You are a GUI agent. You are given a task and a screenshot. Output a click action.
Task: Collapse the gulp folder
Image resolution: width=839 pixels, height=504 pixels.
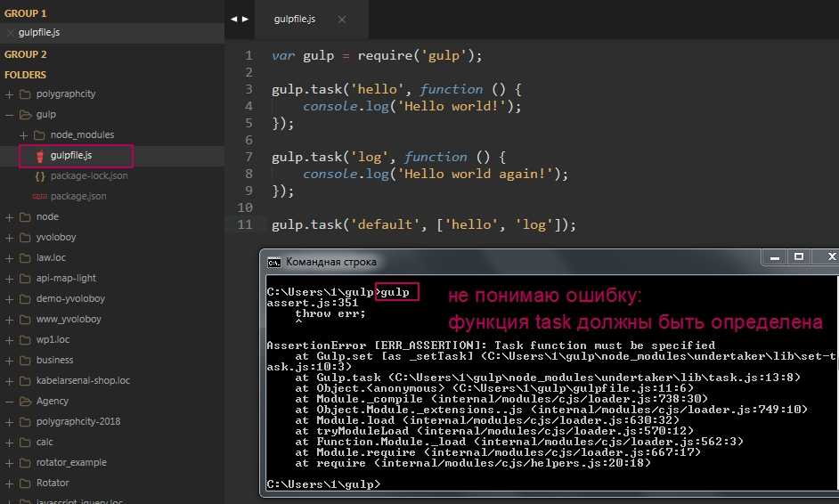coord(10,115)
